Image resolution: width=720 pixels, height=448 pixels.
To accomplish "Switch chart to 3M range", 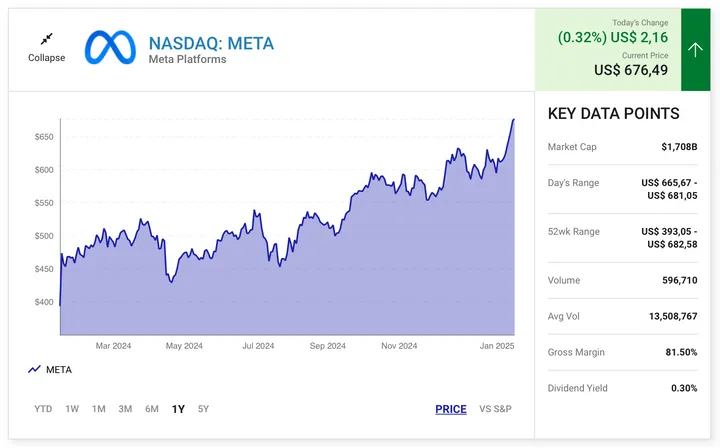I will [125, 409].
